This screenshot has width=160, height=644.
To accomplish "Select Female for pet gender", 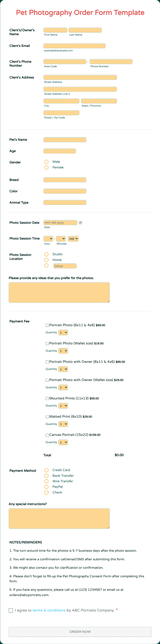I will click(47, 167).
